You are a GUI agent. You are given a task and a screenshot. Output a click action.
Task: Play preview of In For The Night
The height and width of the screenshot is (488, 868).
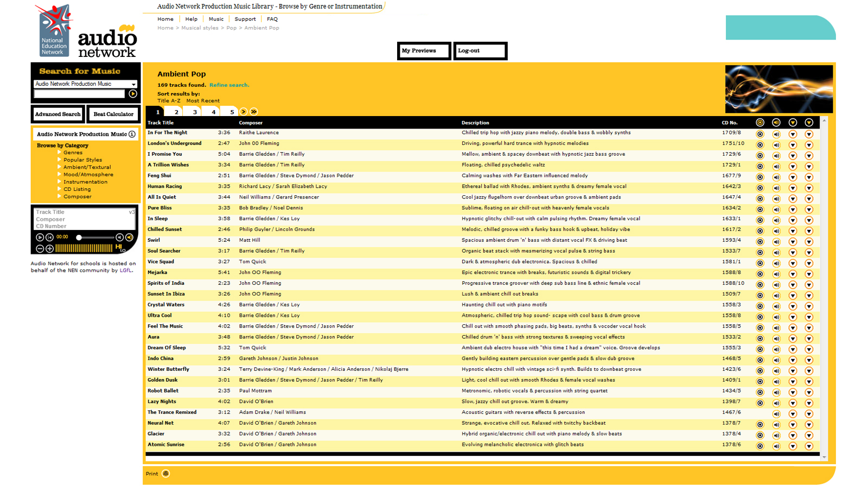(x=776, y=134)
